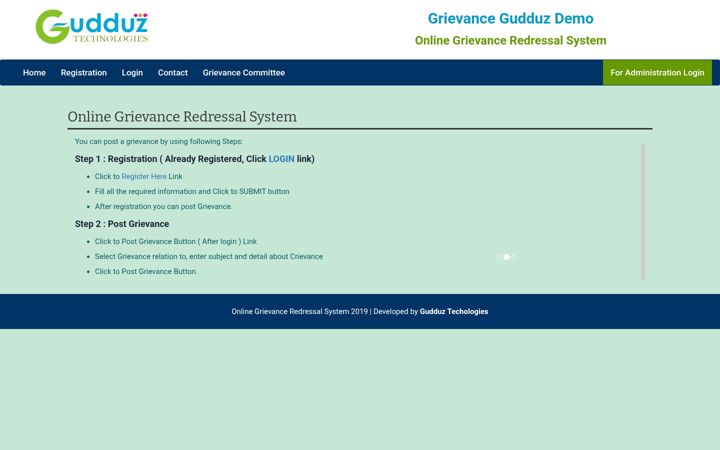
Task: Click the For Administration Login button
Action: (657, 73)
